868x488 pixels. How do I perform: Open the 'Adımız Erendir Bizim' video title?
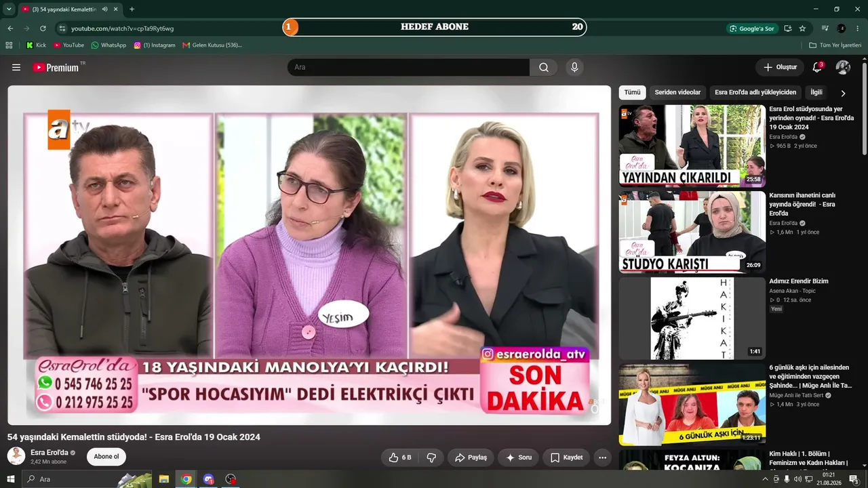coord(798,281)
